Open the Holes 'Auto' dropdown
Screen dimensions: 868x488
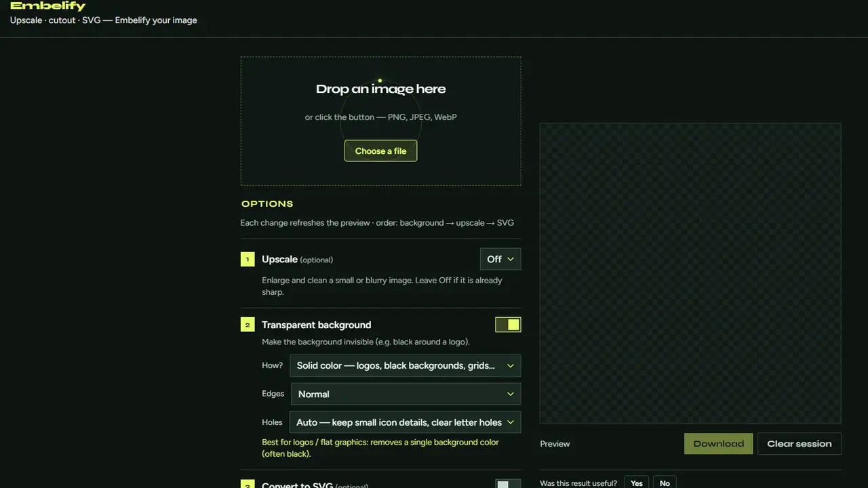(406, 422)
